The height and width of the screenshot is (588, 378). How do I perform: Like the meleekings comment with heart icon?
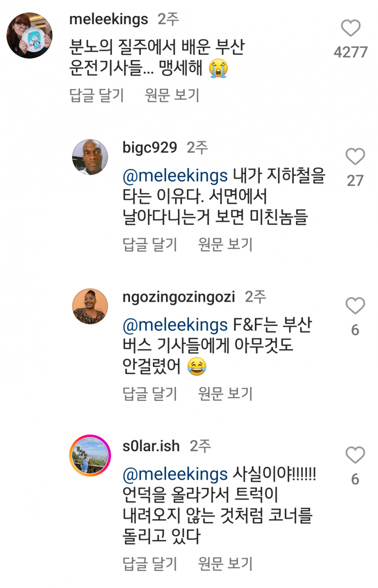[x=350, y=29]
